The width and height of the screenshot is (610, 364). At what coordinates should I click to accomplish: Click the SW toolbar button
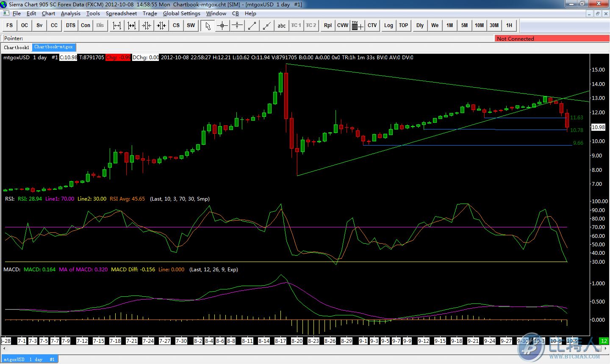pos(191,25)
